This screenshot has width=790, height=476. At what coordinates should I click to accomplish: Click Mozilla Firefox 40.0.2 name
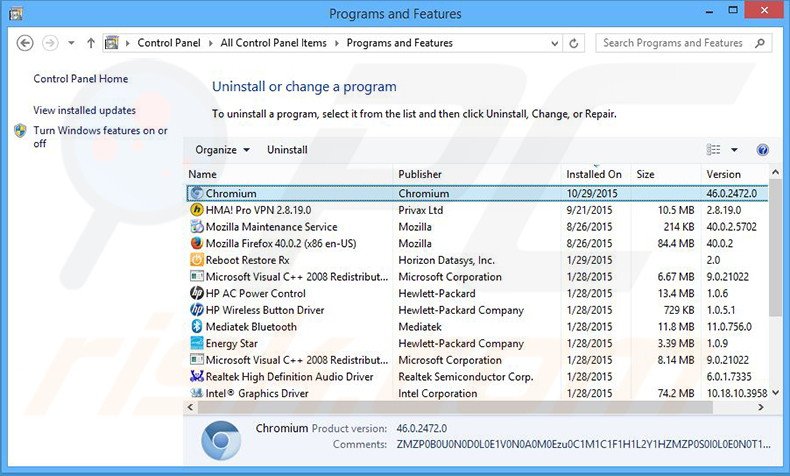pos(281,243)
